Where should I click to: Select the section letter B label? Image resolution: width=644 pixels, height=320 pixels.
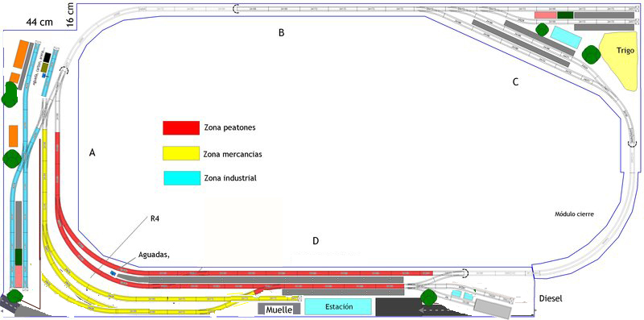pos(281,33)
